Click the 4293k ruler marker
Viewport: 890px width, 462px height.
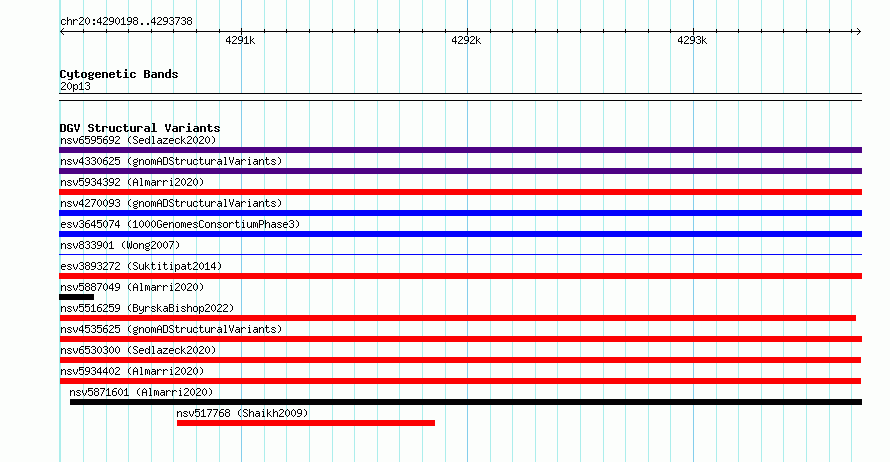692,40
